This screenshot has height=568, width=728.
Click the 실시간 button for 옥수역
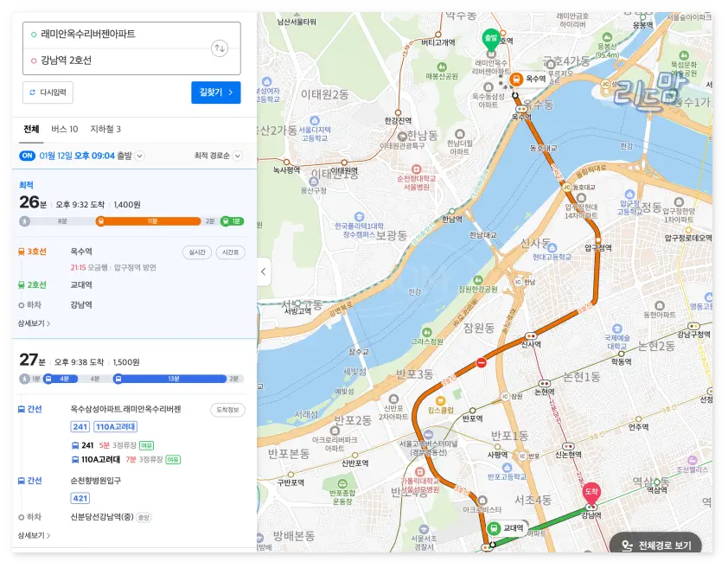(197, 252)
